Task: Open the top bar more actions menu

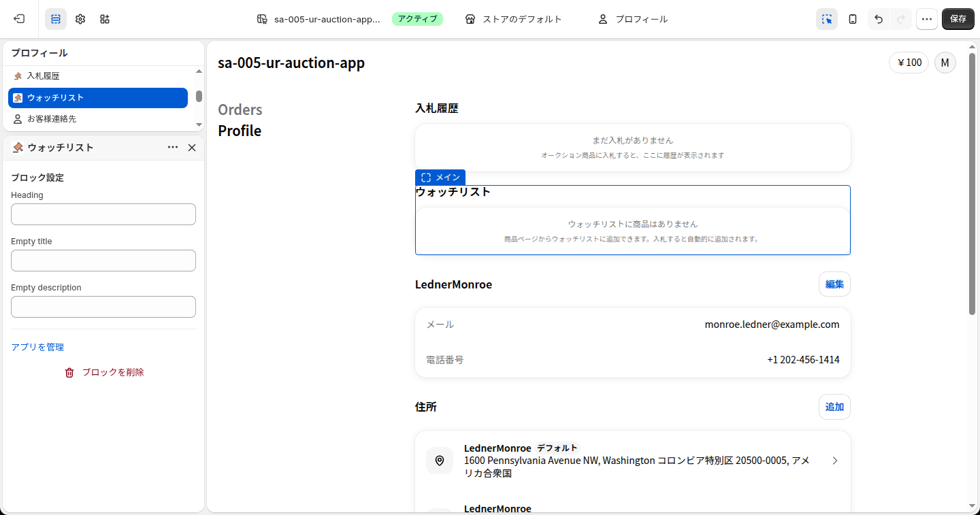Action: [x=926, y=19]
